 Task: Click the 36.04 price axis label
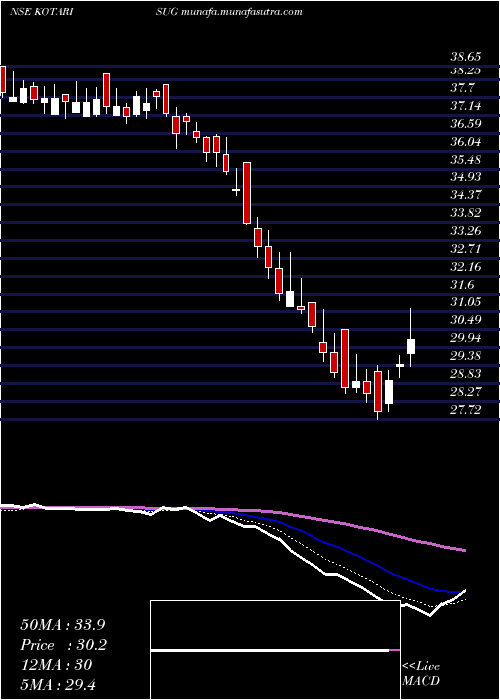pyautogui.click(x=467, y=142)
